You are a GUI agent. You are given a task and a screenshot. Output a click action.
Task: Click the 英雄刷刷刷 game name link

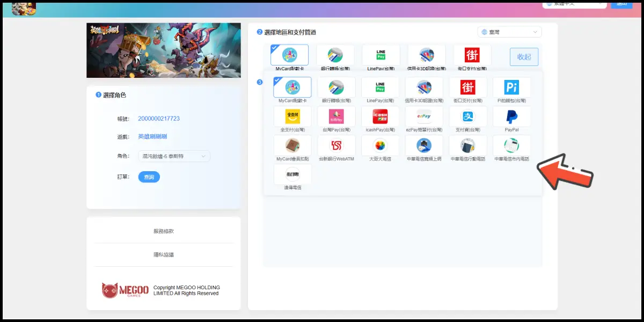(152, 136)
